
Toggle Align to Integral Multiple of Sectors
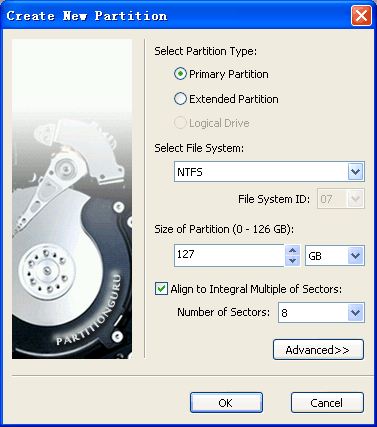point(161,289)
